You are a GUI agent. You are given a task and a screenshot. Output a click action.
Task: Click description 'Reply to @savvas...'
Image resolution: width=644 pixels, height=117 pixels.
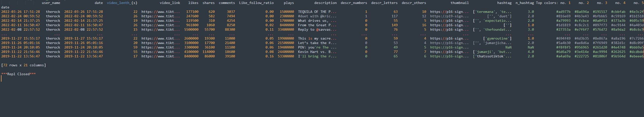point(317,30)
